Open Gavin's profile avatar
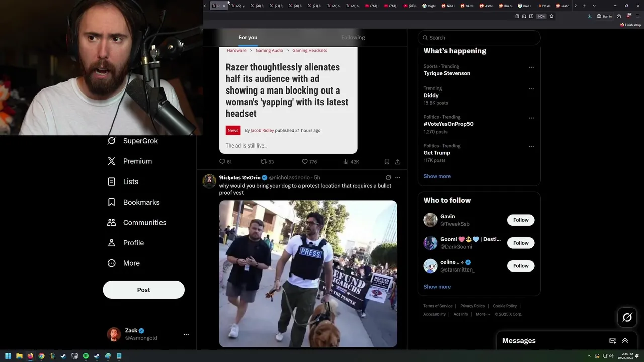 [x=430, y=220]
